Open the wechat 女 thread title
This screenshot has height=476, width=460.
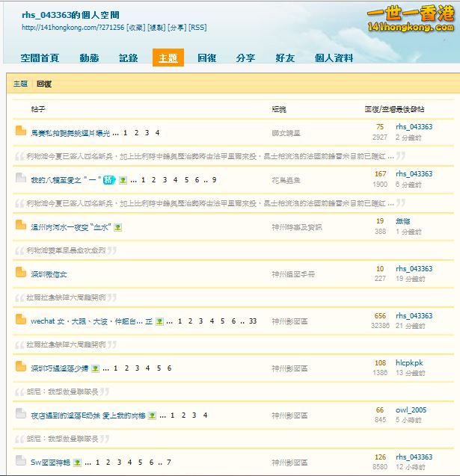click(91, 321)
